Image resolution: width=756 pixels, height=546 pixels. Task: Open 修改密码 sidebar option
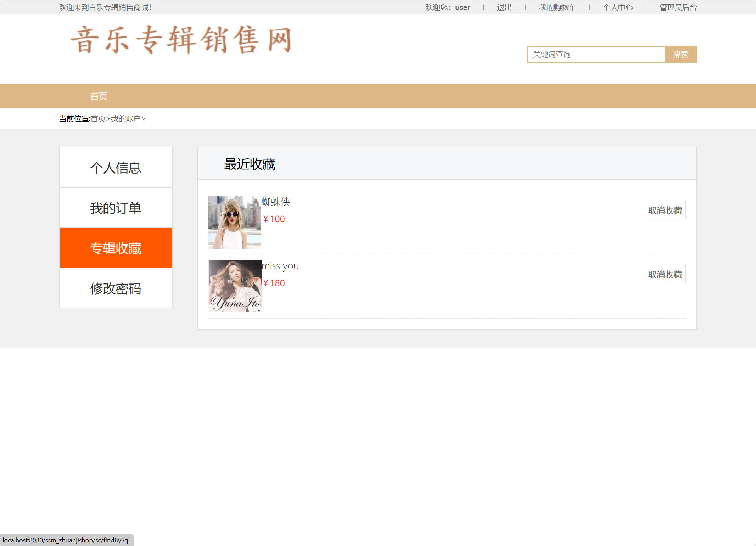coord(116,288)
